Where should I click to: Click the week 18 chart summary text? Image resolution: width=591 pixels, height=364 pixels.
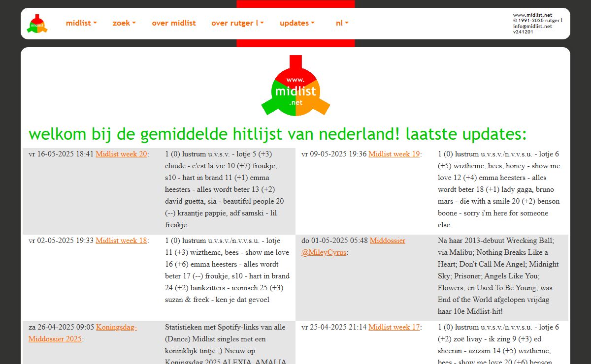click(x=228, y=270)
